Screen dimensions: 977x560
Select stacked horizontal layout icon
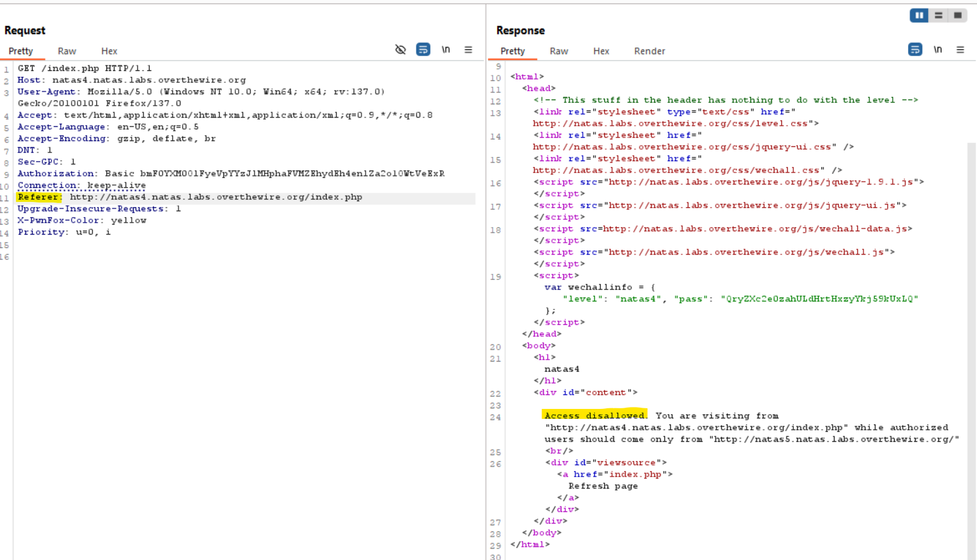938,15
